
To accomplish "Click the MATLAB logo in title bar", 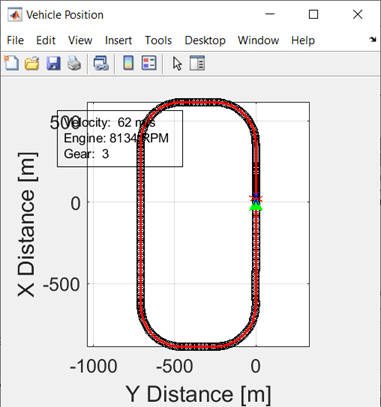I will [15, 15].
